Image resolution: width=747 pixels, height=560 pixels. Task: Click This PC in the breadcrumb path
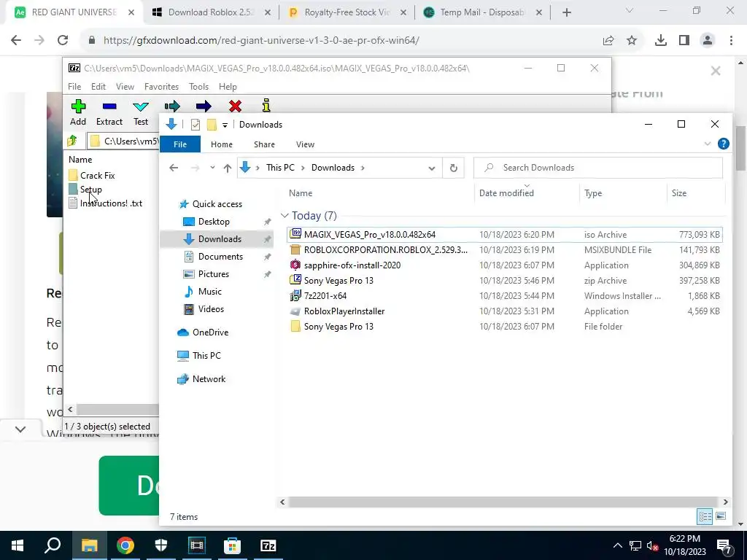coord(280,168)
